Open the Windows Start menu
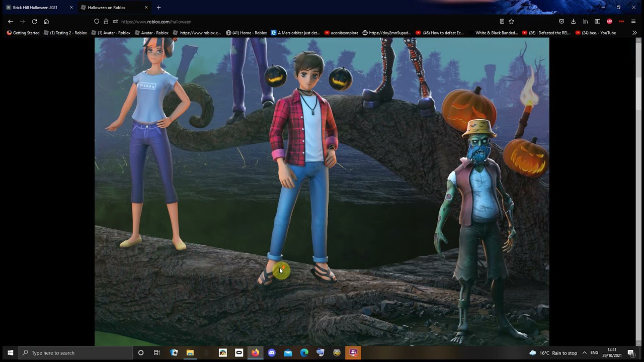Screen dimensions: 644x362 [10, 353]
